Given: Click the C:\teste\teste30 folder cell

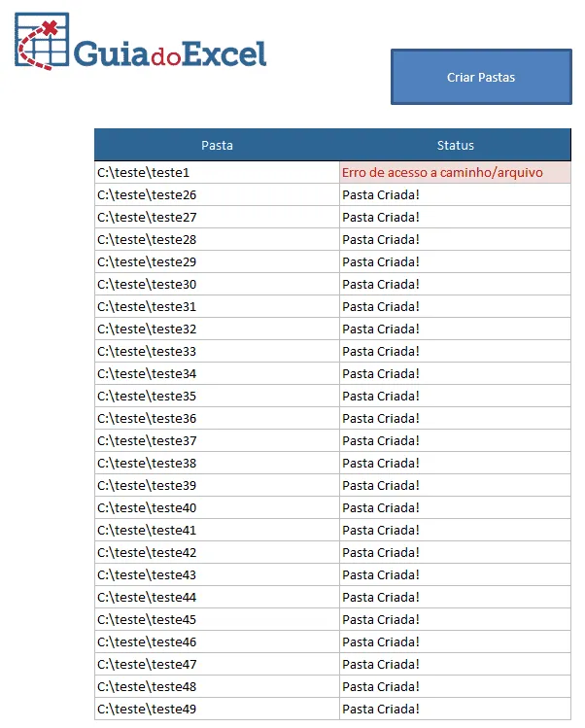Looking at the screenshot, I should 217,284.
